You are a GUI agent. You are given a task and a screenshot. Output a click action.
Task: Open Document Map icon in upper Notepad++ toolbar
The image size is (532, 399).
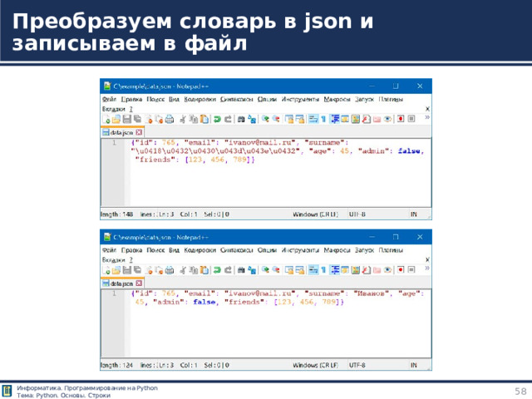(x=356, y=119)
